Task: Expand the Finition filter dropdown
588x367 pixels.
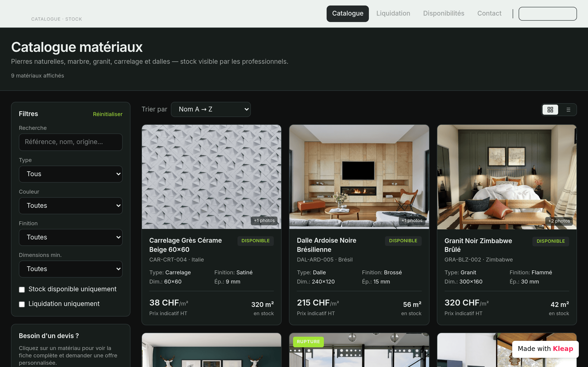Action: pos(71,237)
